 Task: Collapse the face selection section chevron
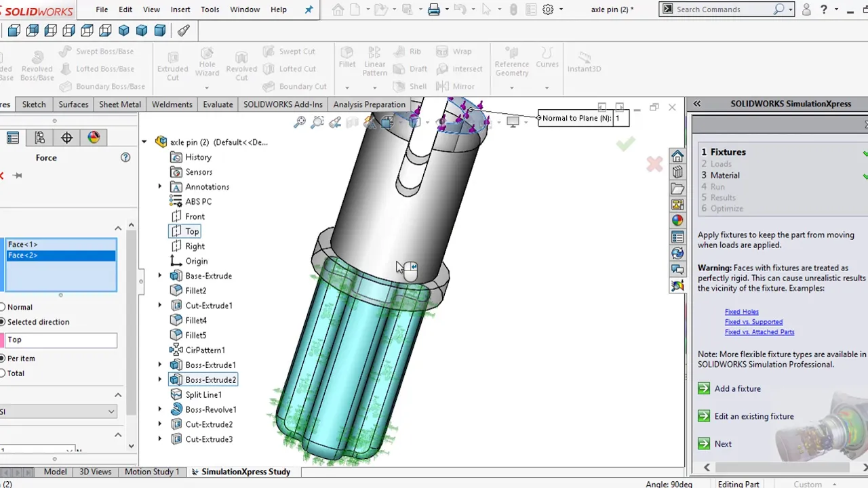click(x=118, y=228)
